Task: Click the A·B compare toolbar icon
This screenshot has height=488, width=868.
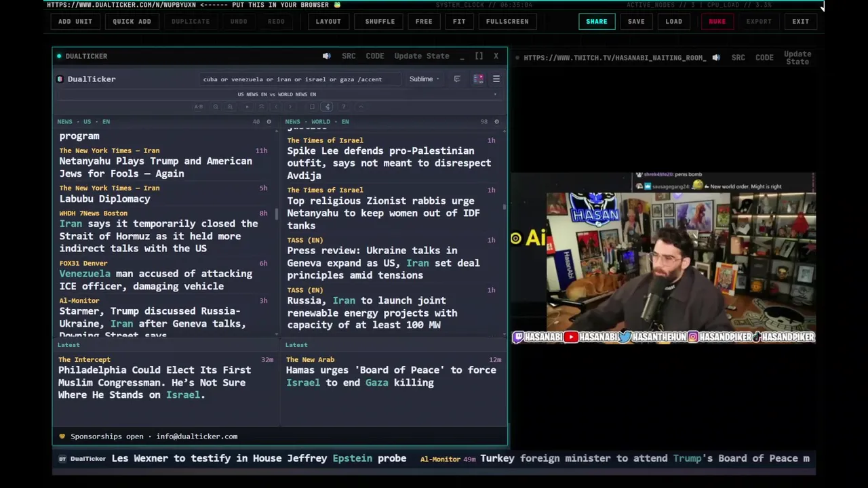Action: click(x=199, y=106)
